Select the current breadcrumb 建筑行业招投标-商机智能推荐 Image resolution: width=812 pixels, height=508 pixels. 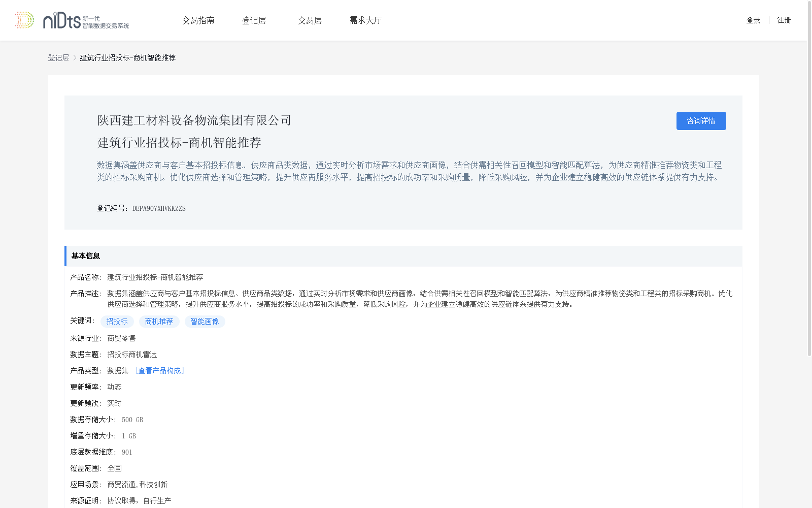pos(128,58)
